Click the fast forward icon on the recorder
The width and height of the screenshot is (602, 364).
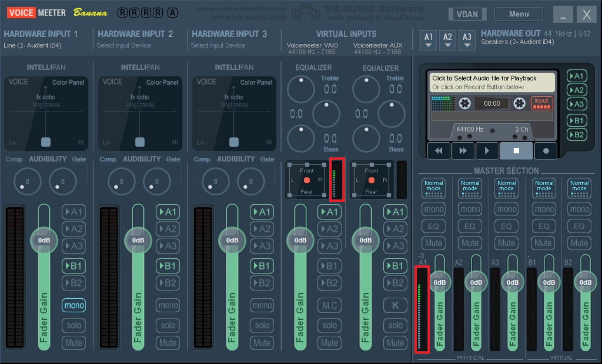pos(463,150)
